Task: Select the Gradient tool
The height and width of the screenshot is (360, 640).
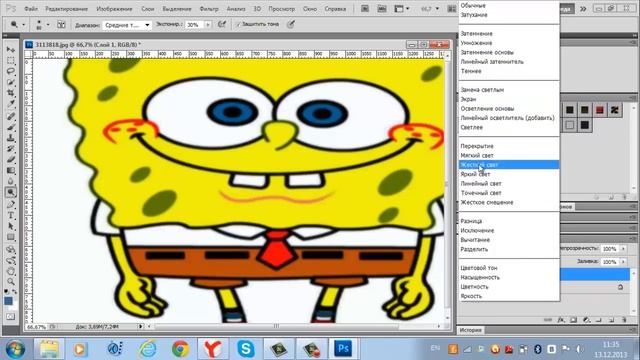Action: 11,170
